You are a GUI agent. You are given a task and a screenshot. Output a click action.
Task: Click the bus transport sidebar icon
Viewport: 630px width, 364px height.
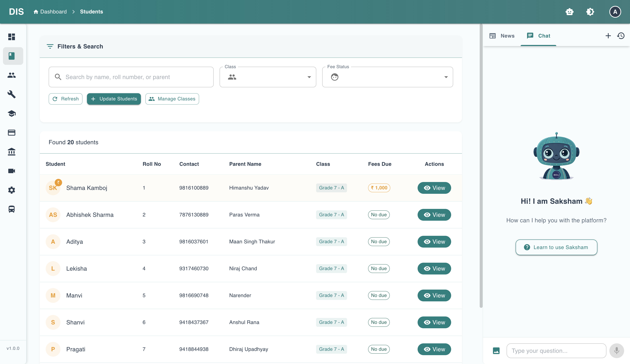[11, 209]
